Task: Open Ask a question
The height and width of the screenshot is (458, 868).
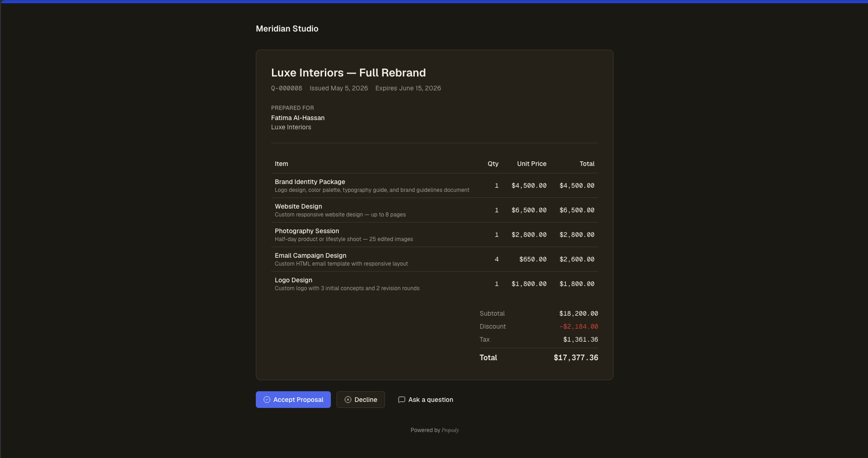Action: pos(425,400)
